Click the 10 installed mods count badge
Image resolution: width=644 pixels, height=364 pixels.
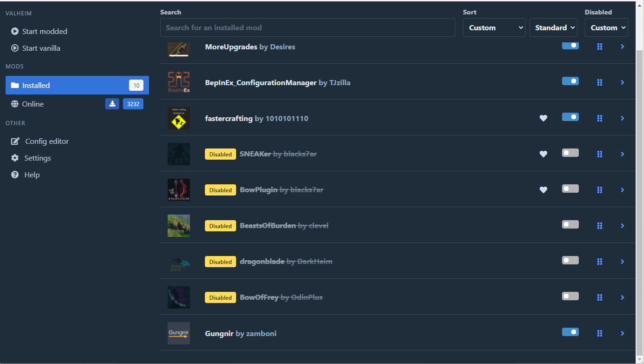(x=136, y=85)
